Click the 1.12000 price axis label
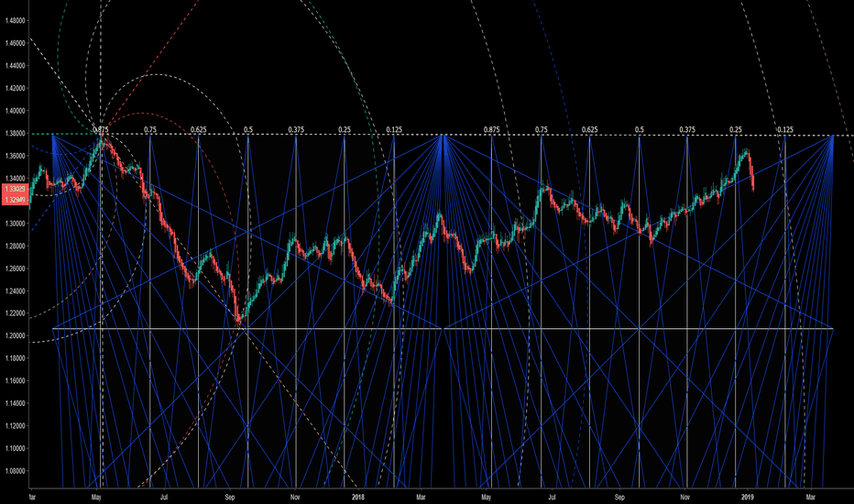The image size is (854, 504). [x=15, y=426]
